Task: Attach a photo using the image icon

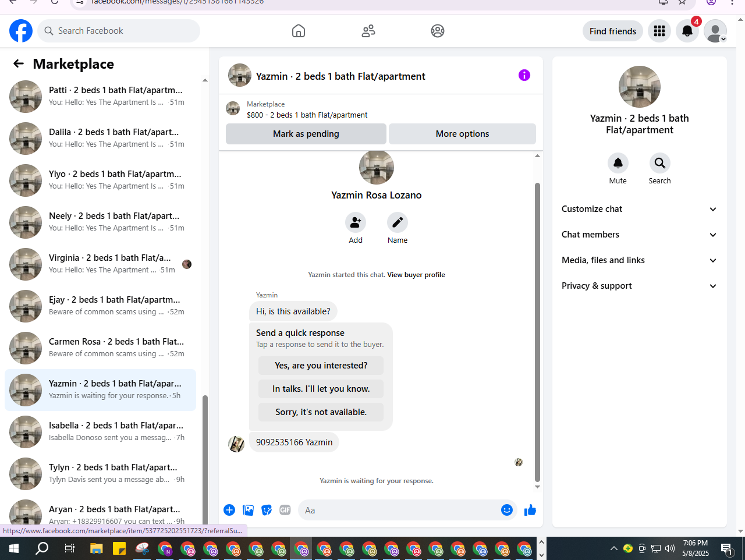Action: pos(248,510)
